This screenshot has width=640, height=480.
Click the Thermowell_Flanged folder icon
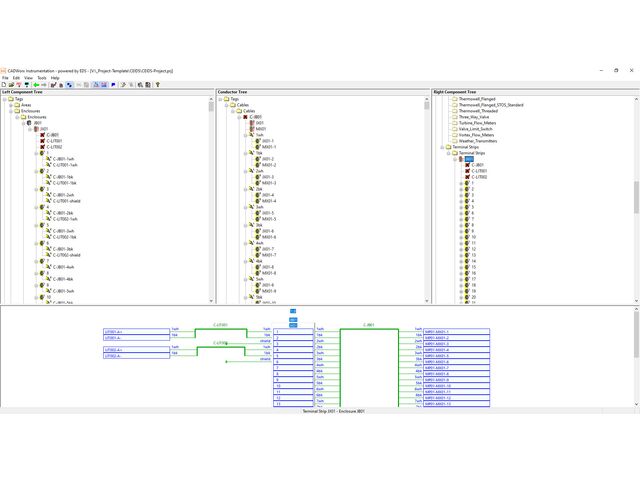(x=453, y=99)
